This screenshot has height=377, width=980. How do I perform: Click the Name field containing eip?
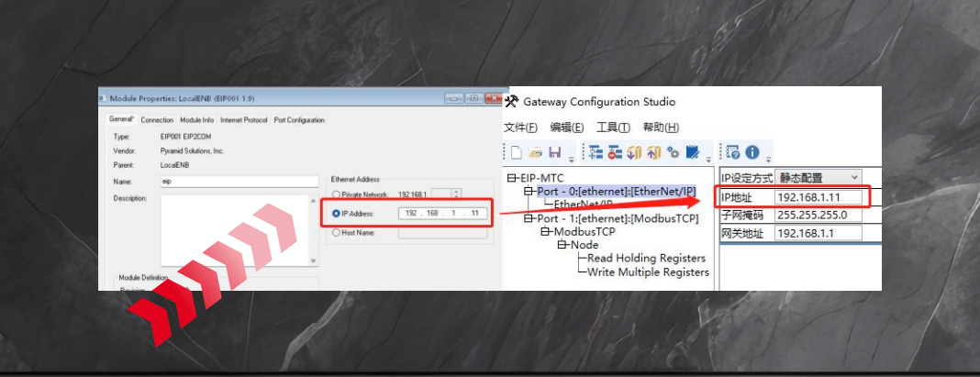click(239, 182)
